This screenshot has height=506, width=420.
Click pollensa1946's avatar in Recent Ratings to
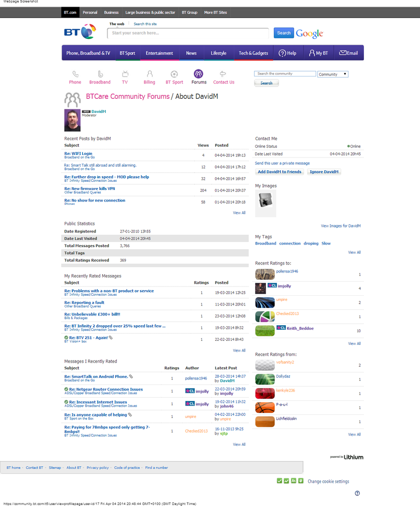(265, 275)
